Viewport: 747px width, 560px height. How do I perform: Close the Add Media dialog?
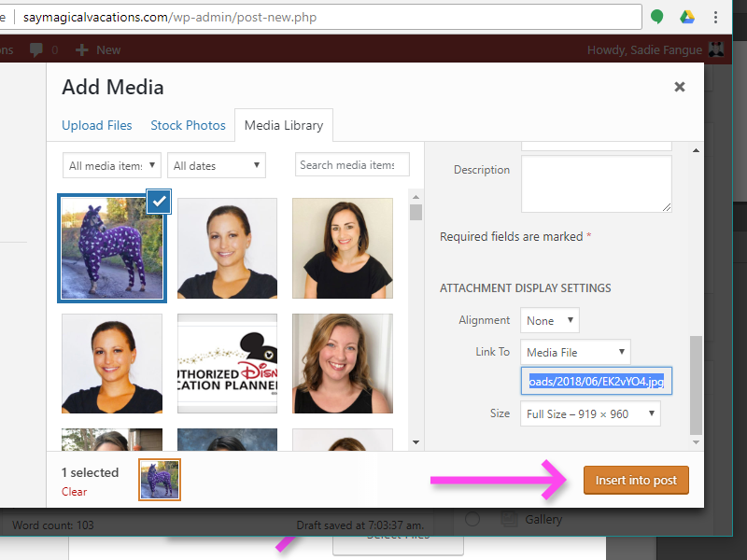coord(680,87)
